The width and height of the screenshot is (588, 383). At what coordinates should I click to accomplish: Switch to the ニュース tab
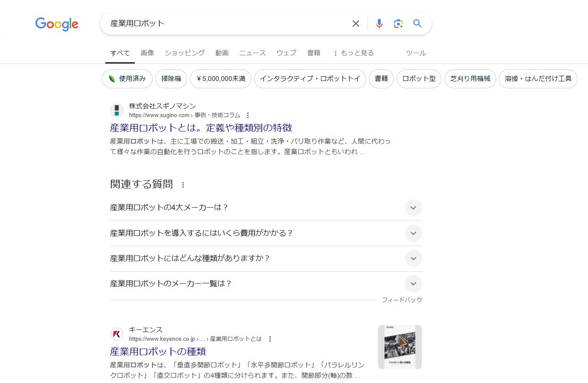[252, 53]
